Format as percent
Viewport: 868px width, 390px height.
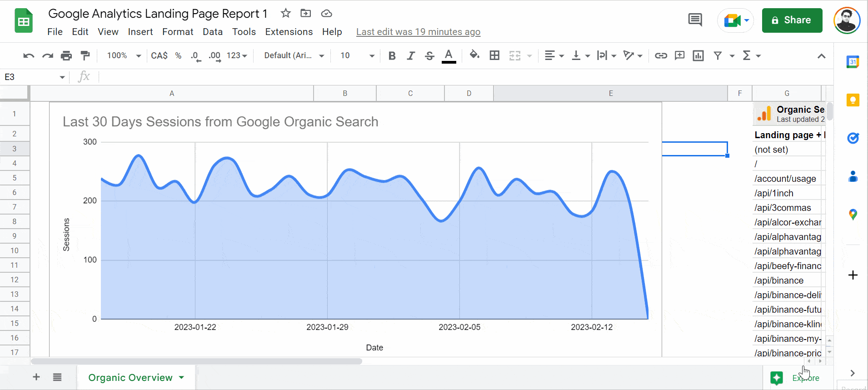[x=178, y=55]
